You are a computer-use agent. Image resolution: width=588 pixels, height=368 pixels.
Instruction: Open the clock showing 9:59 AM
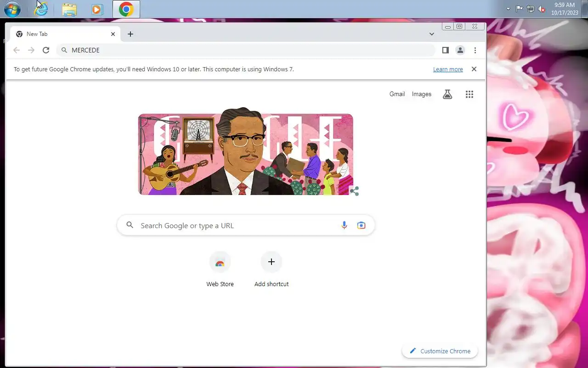tap(565, 9)
